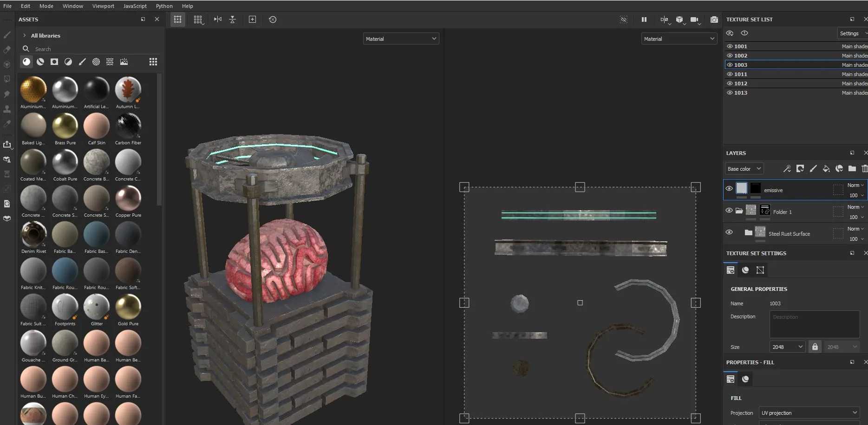Select the Steel Rust Surface layer name
868x425 pixels.
tap(789, 234)
